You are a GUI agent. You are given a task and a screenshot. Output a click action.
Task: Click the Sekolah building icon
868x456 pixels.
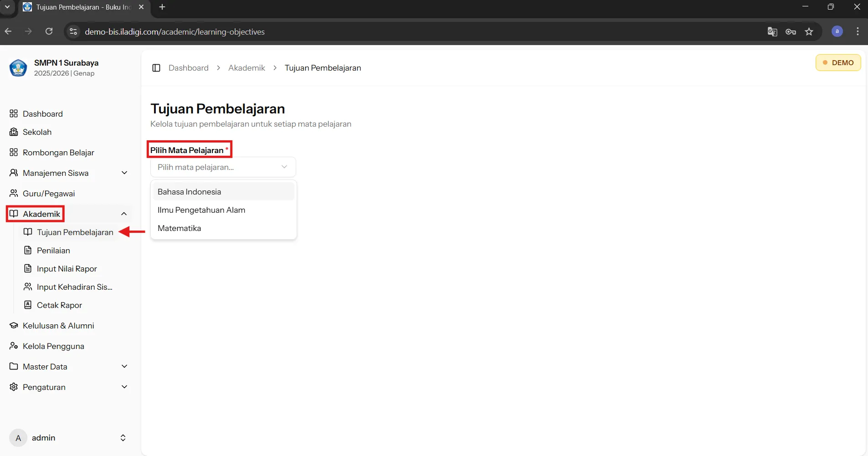14,132
